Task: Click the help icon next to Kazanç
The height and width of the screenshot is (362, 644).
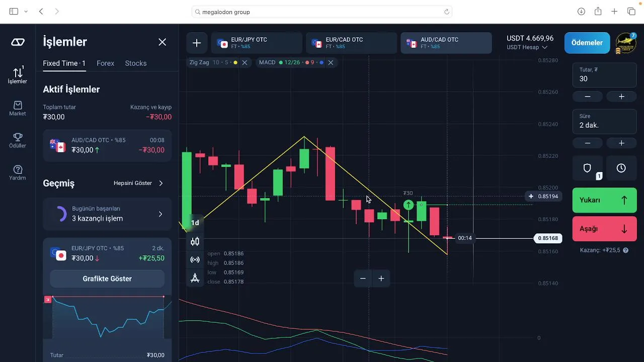Action: click(626, 250)
